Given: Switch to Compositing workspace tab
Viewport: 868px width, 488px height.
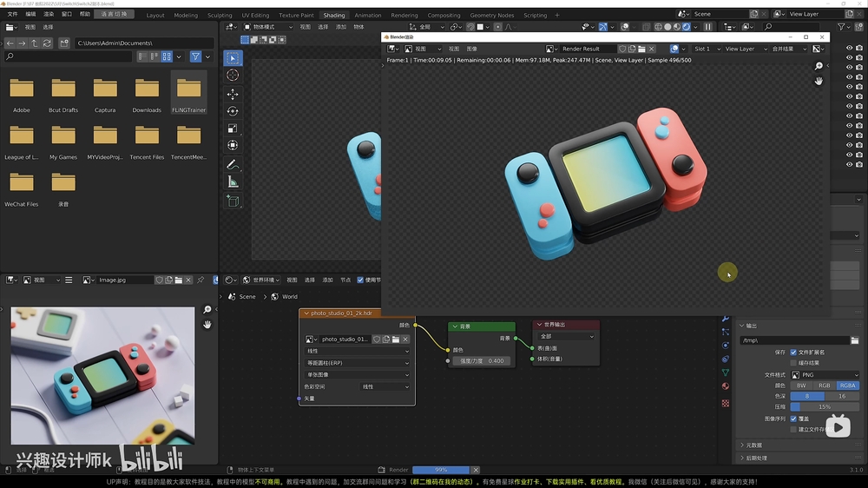Looking at the screenshot, I should (444, 16).
